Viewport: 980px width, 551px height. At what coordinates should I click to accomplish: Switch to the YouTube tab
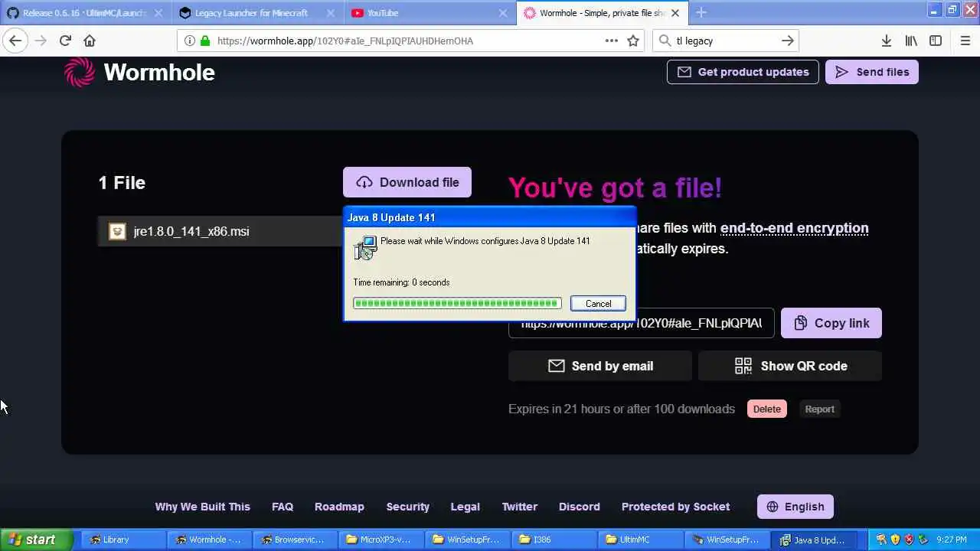[430, 12]
